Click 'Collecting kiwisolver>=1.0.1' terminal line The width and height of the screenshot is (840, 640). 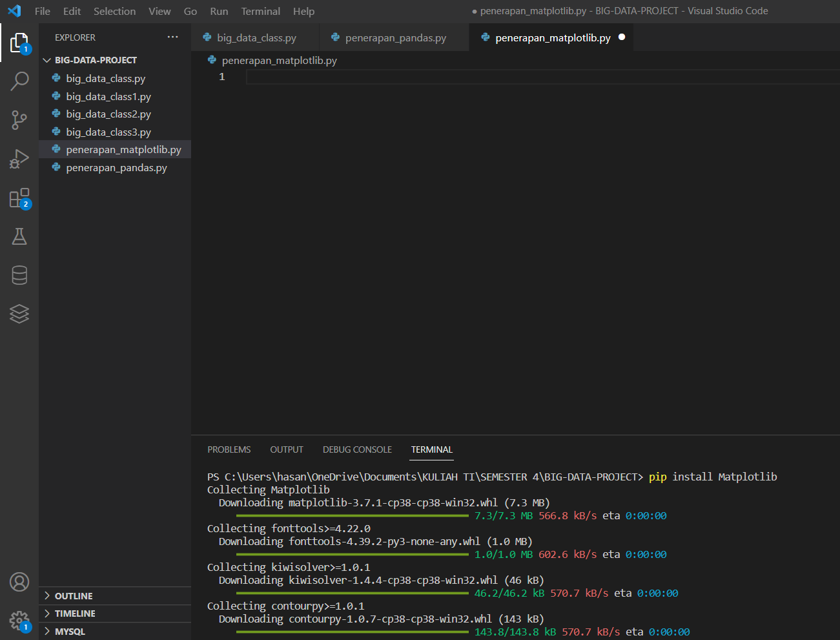289,567
